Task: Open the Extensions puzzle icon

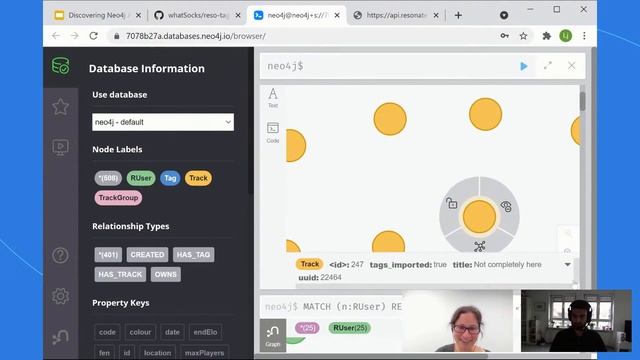Action: [x=547, y=36]
